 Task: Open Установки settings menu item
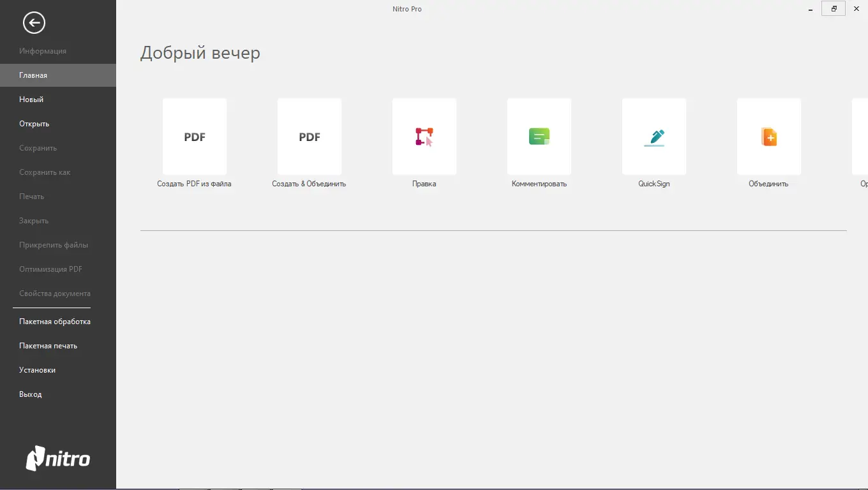pyautogui.click(x=58, y=370)
